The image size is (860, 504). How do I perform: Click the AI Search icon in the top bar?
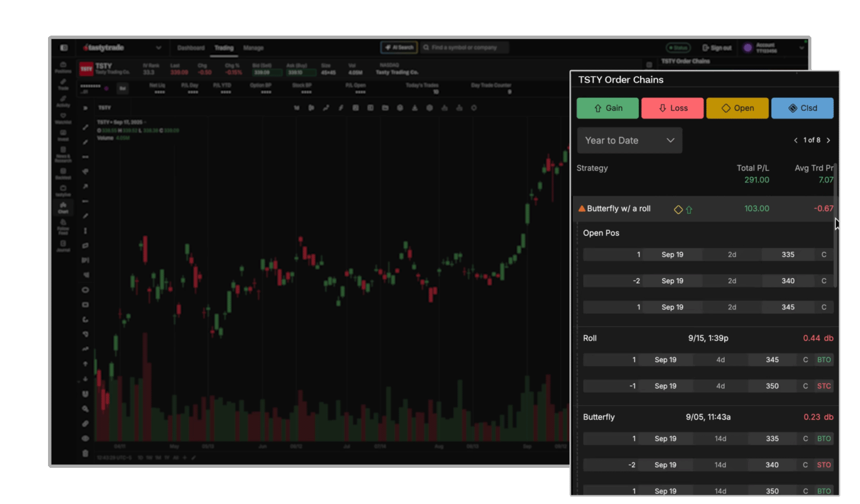399,47
